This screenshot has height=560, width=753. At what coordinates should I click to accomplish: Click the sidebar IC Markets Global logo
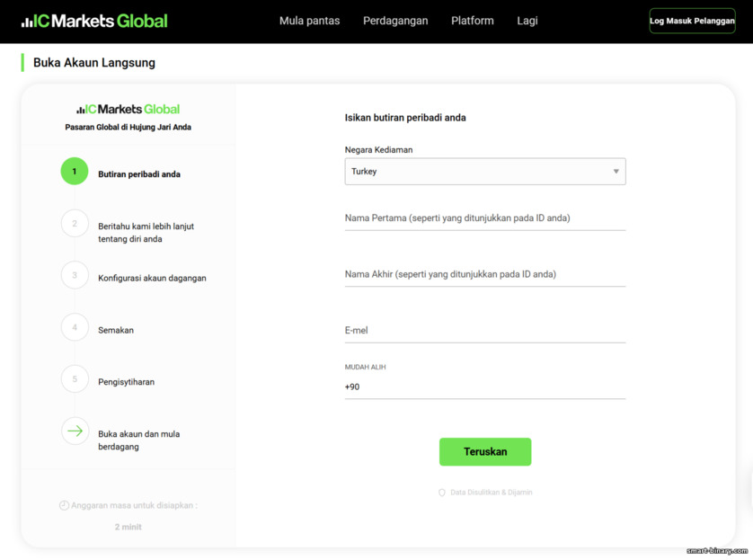pyautogui.click(x=128, y=109)
